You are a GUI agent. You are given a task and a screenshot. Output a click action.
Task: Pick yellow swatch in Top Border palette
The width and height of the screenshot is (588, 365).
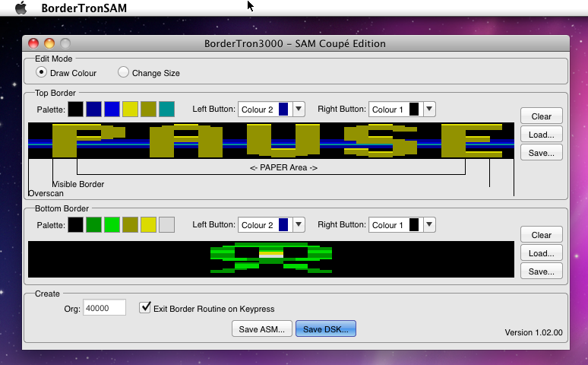(130, 109)
